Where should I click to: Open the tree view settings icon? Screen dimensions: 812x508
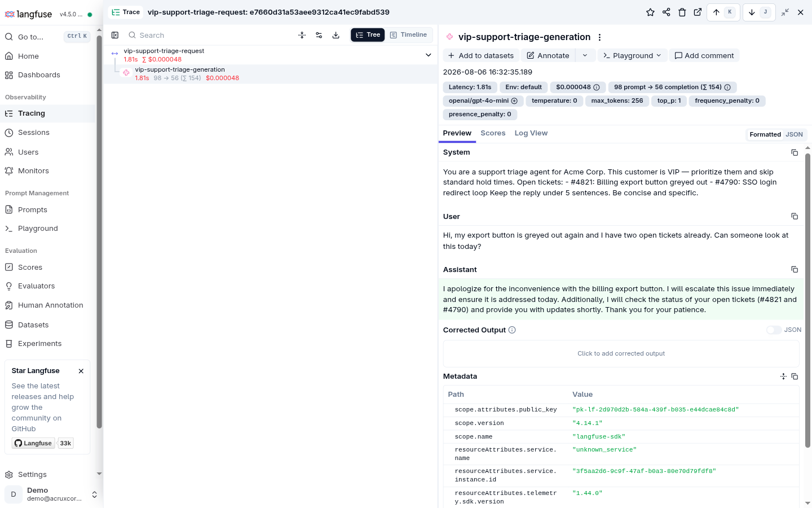point(319,35)
